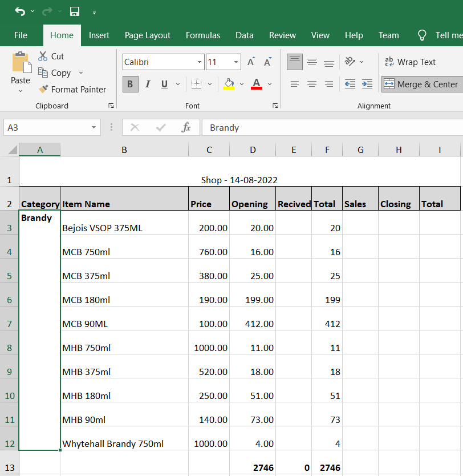Image resolution: width=463 pixels, height=476 pixels.
Task: Toggle Italic formatting
Action: pos(147,84)
